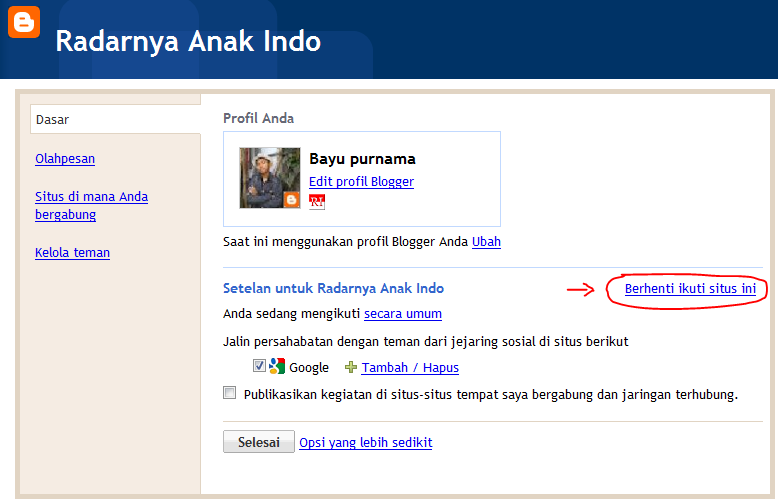Click the Edit profil Blogger link
This screenshot has width=778, height=500.
[361, 182]
